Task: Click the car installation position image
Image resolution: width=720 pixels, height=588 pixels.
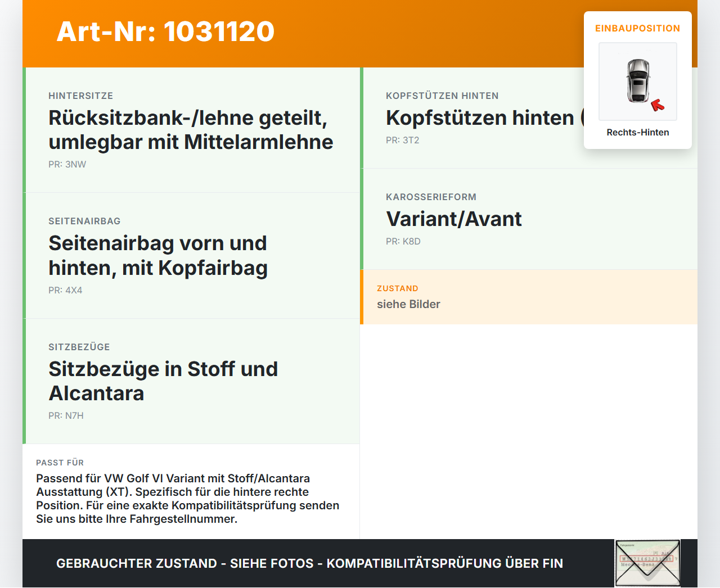Action: click(x=638, y=82)
